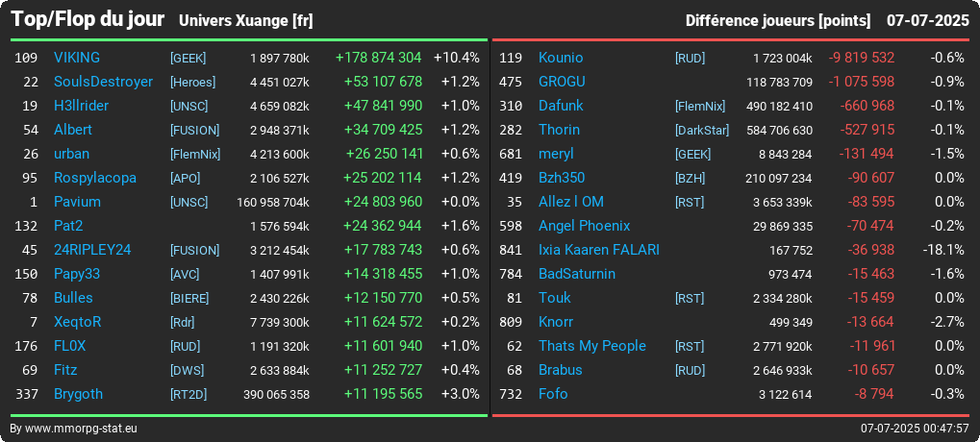
Task: Select player Albert
Action: [72, 130]
